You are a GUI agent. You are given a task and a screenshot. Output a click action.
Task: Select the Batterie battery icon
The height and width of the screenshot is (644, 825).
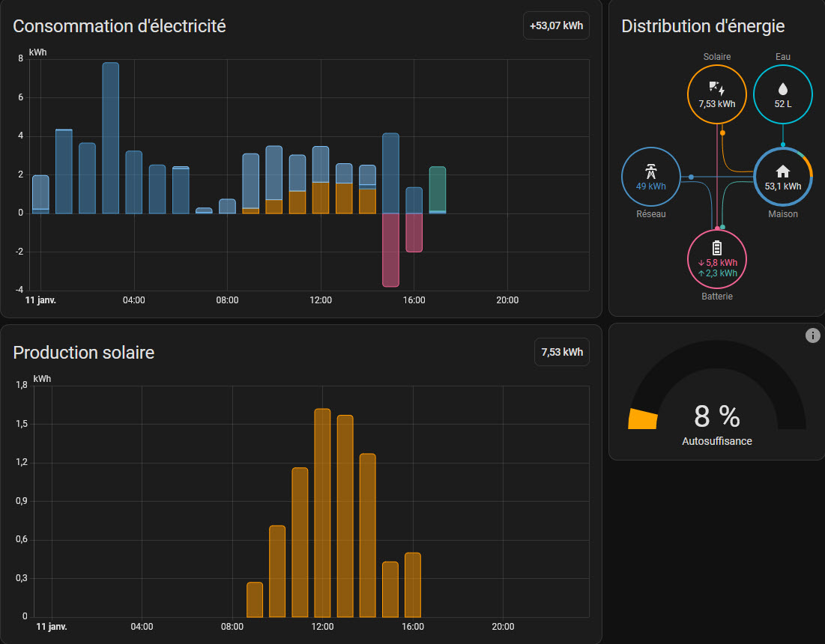click(717, 248)
